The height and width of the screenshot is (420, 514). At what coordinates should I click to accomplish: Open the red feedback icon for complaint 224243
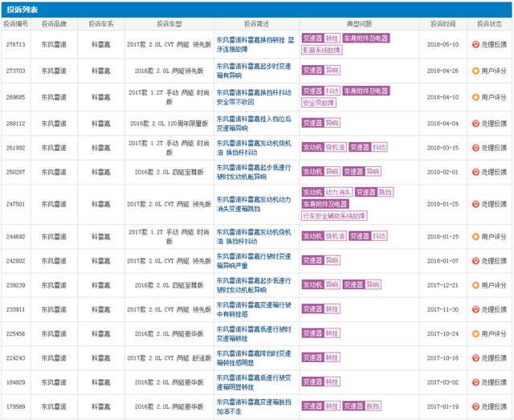click(475, 358)
